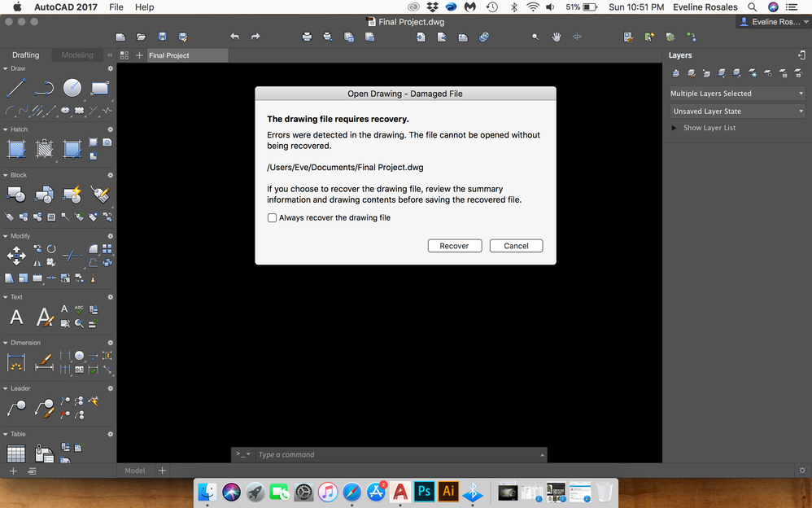
Task: Click the Undo arrow
Action: click(x=234, y=37)
